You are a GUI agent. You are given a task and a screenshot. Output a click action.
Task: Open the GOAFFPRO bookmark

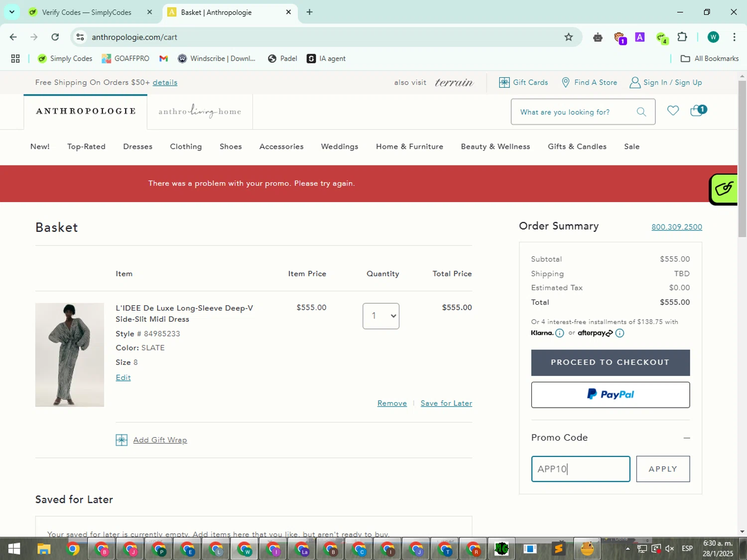point(125,59)
